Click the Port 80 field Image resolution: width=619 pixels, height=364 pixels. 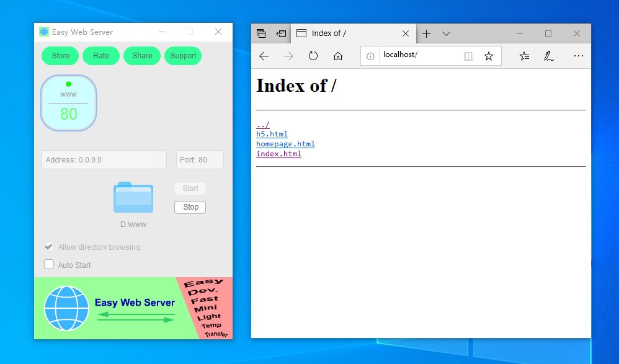pyautogui.click(x=200, y=160)
